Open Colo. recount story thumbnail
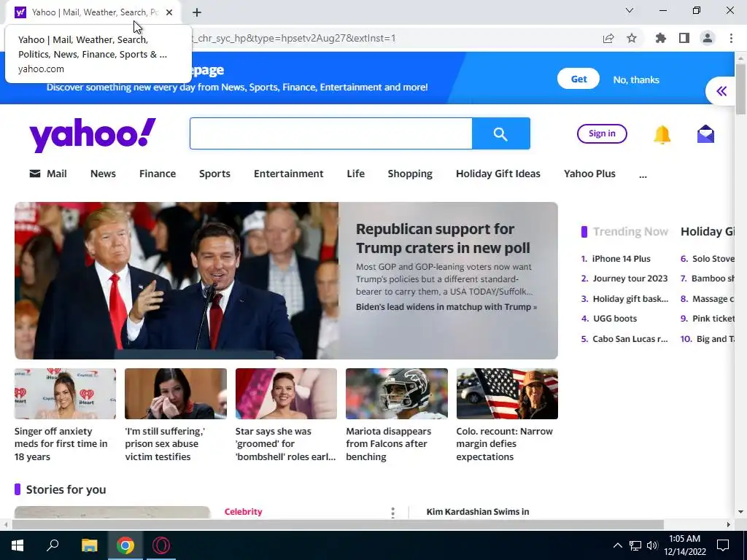Image resolution: width=747 pixels, height=560 pixels. tap(507, 393)
